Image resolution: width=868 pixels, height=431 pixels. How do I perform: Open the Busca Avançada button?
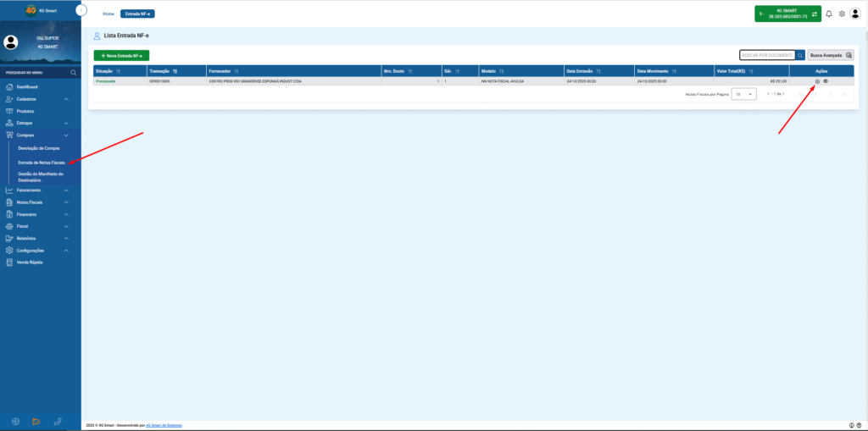pyautogui.click(x=831, y=55)
